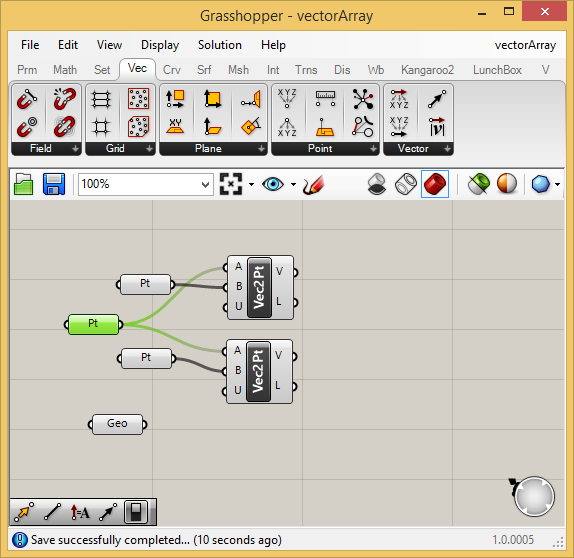
Task: Select the Point Charge field component
Action: [27, 126]
